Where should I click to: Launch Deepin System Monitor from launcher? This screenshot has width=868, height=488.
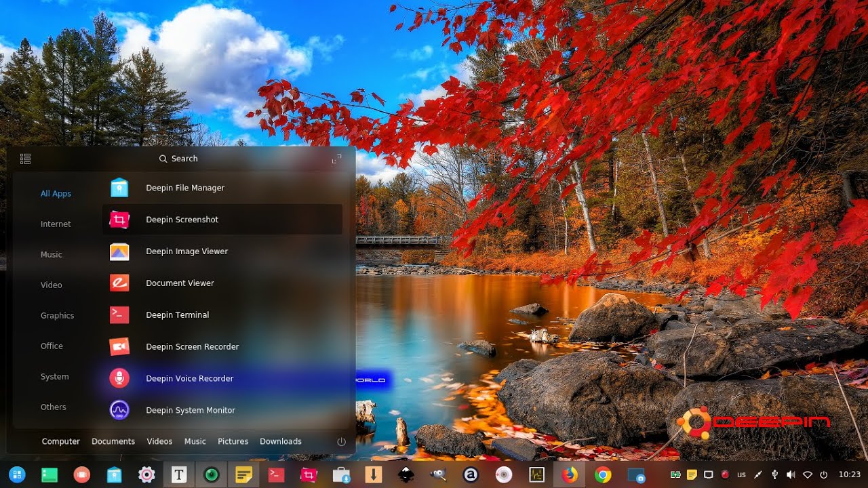coord(222,411)
